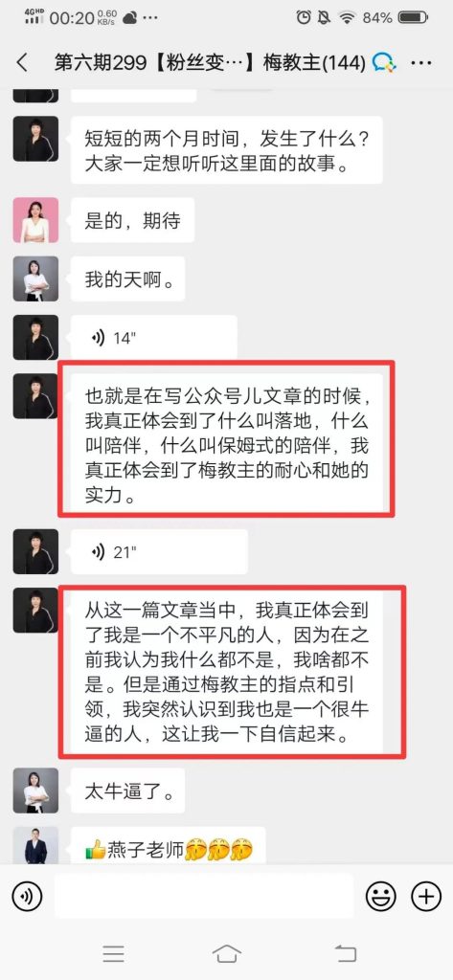The height and width of the screenshot is (980, 453).
Task: Tap the "太牛逼了。" message bubble
Action: pos(127,791)
